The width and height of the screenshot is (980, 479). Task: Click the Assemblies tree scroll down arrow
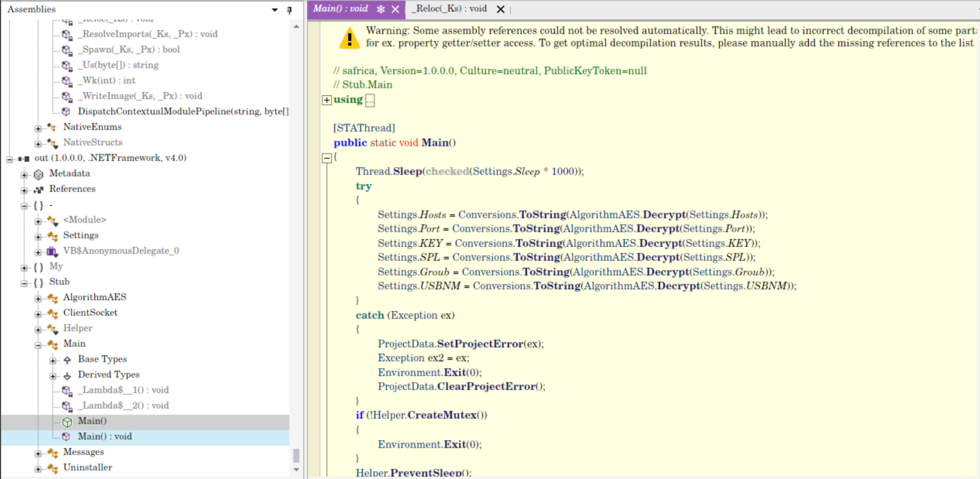click(297, 469)
